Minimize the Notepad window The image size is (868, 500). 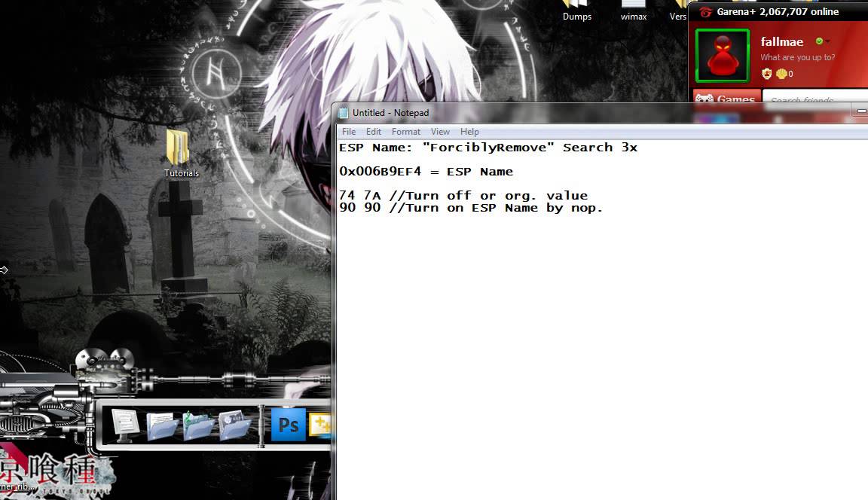(x=860, y=111)
